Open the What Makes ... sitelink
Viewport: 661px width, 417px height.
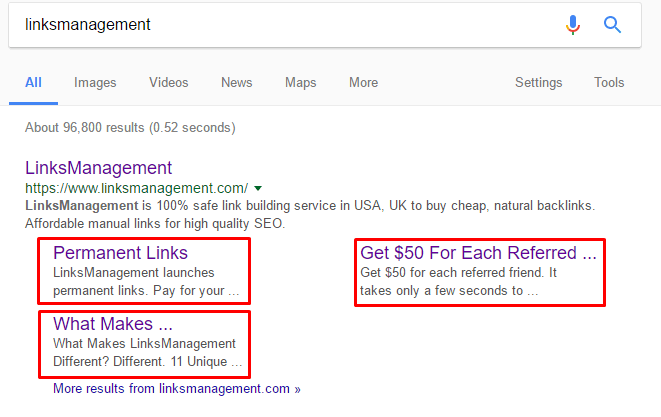[x=113, y=324]
